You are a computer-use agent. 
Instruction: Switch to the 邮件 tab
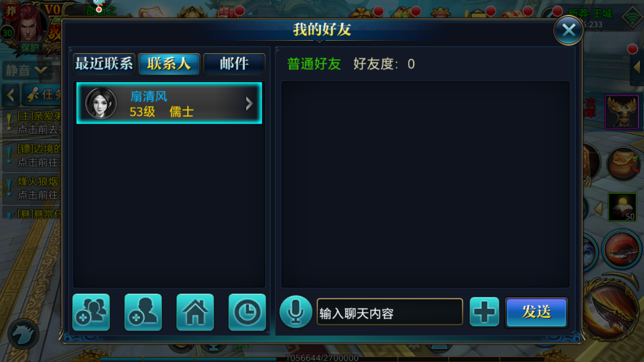pyautogui.click(x=234, y=64)
